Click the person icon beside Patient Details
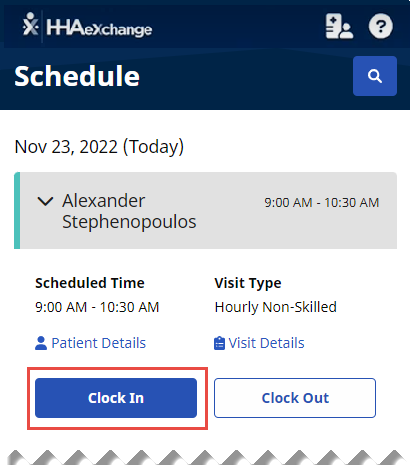 41,343
